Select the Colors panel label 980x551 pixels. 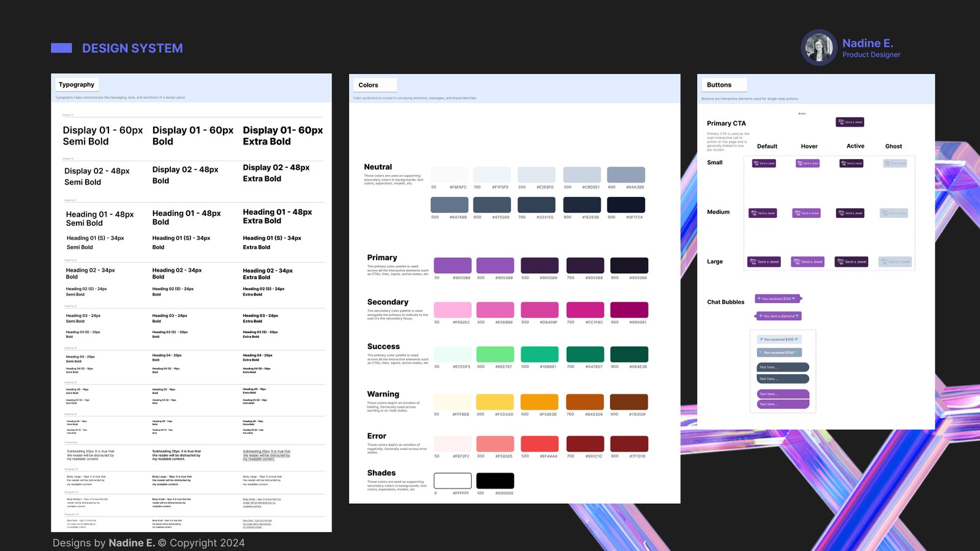[x=375, y=85]
